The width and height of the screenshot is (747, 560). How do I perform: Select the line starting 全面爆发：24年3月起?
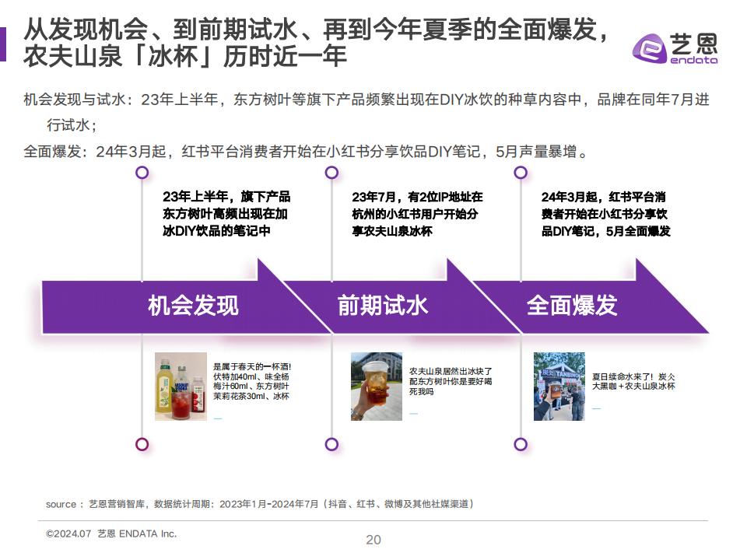coord(305,152)
